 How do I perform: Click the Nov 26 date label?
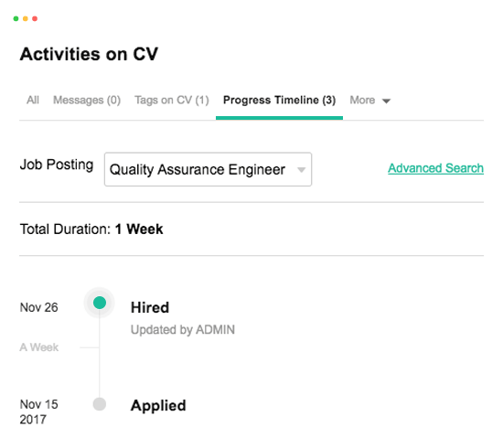click(x=38, y=307)
